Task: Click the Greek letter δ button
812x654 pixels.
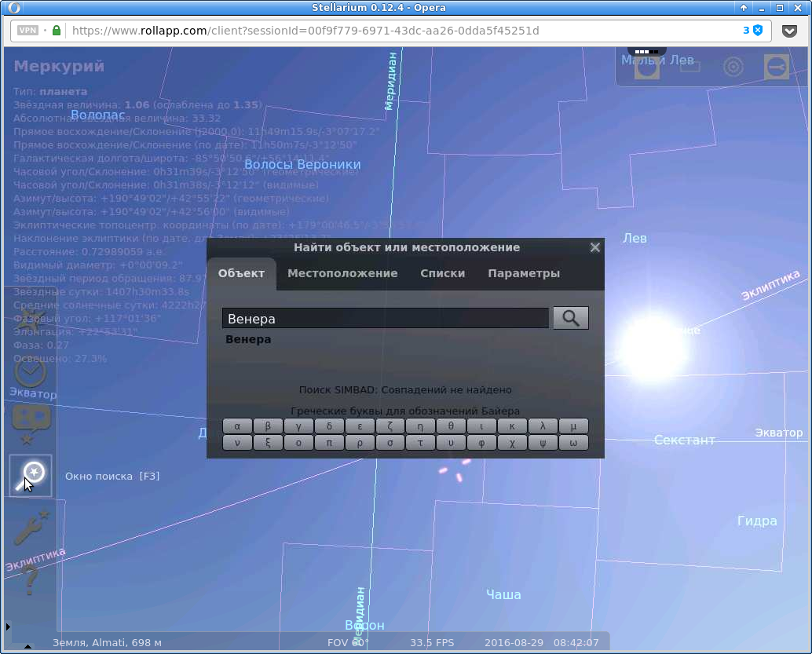Action: (329, 426)
